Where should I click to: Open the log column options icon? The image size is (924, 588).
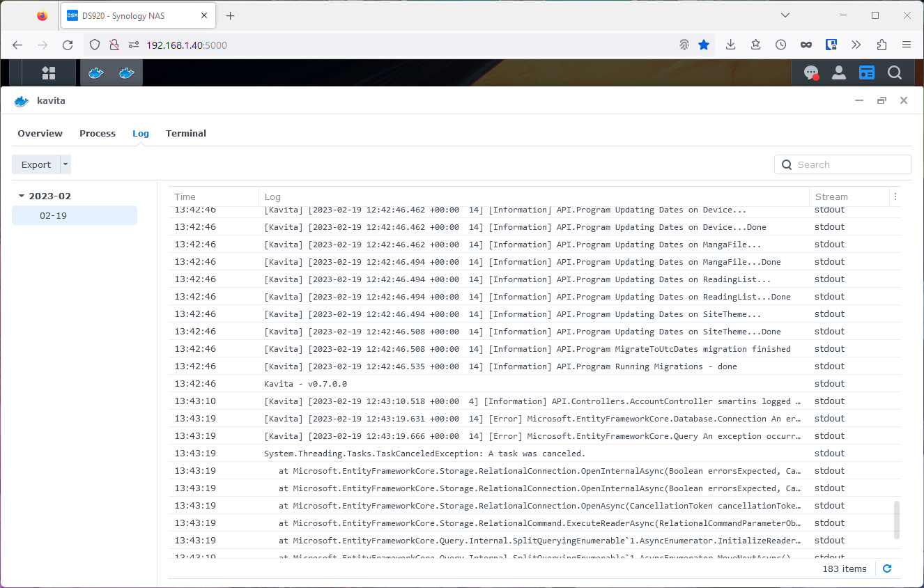895,196
